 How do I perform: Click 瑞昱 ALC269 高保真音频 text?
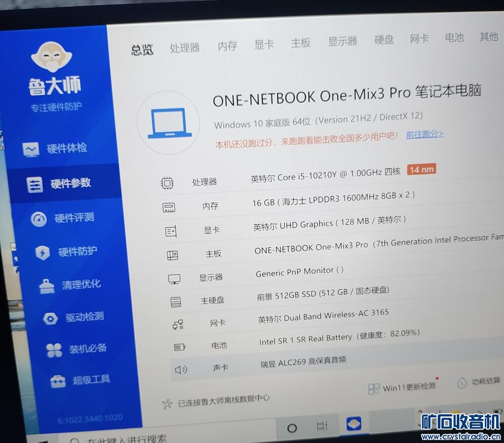[303, 362]
